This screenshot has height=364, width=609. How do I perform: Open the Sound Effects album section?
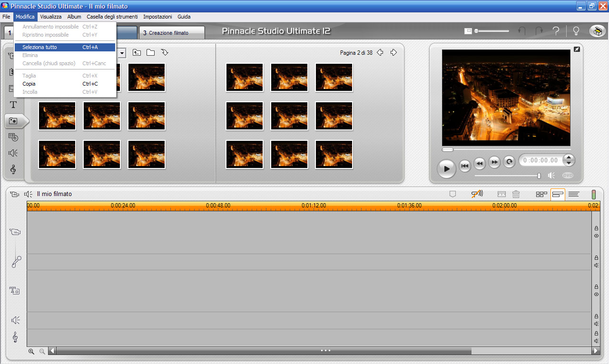[x=13, y=153]
